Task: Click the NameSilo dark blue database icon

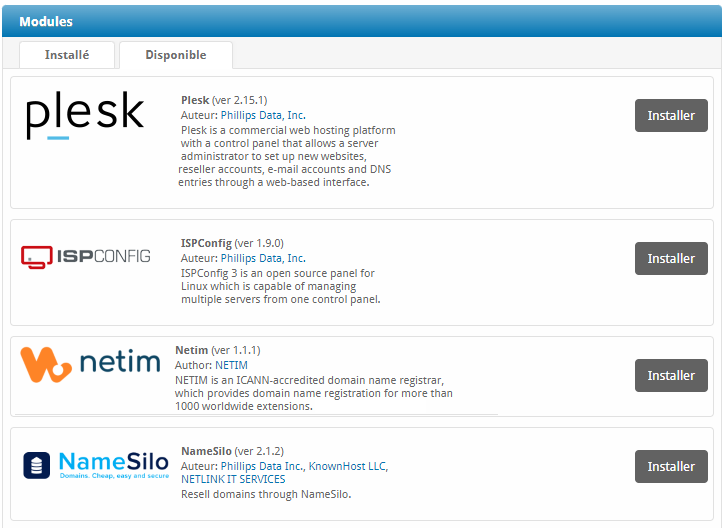Action: coord(37,465)
